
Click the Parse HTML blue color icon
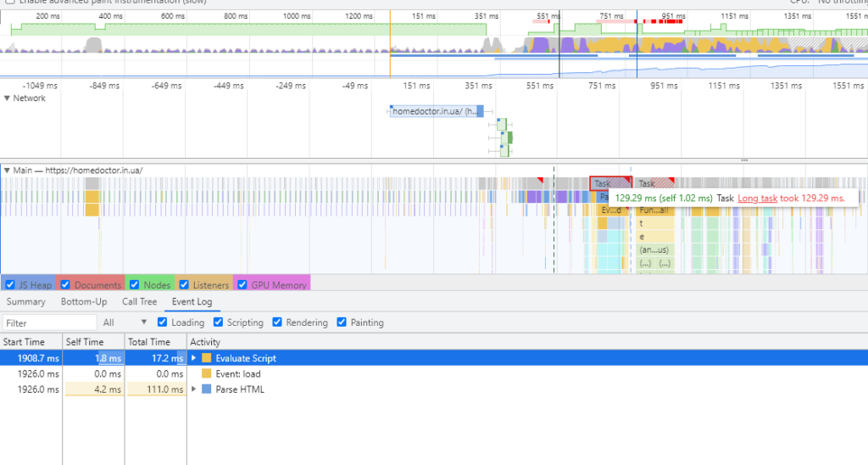pos(207,389)
